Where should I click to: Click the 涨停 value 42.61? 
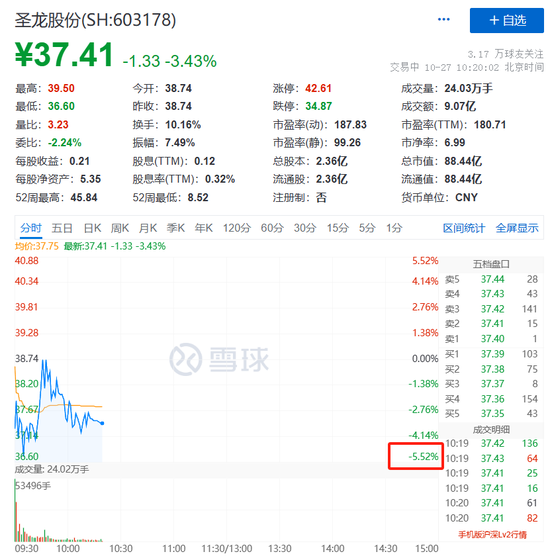318,88
